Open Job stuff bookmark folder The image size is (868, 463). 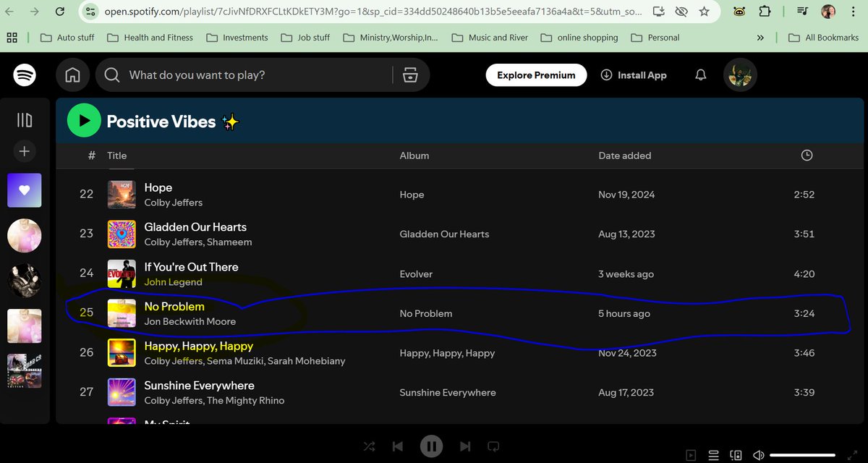point(305,38)
